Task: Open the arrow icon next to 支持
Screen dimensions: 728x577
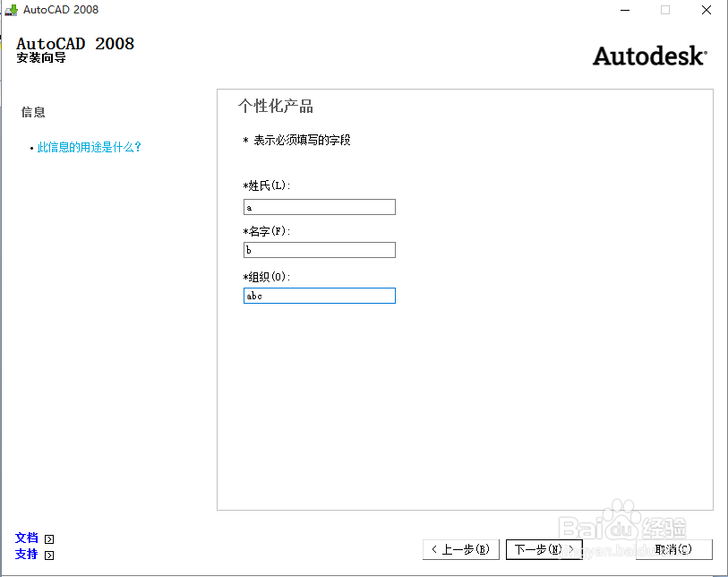Action: [49, 555]
